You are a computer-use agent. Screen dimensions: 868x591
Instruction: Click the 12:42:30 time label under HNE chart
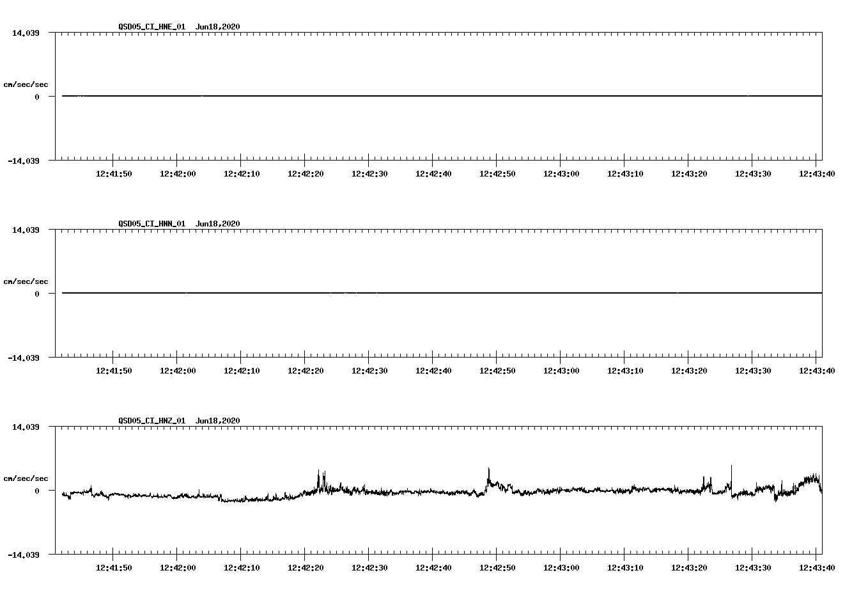click(x=369, y=173)
